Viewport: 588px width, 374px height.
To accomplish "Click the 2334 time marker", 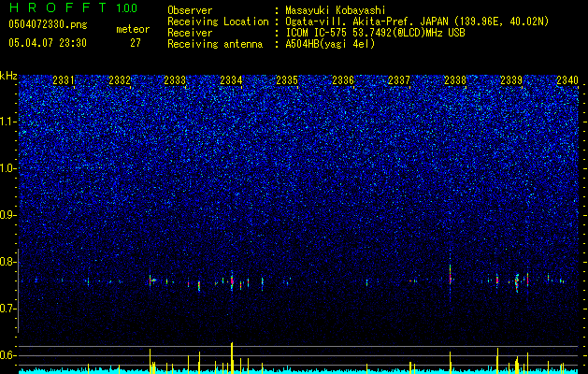I will point(232,80).
